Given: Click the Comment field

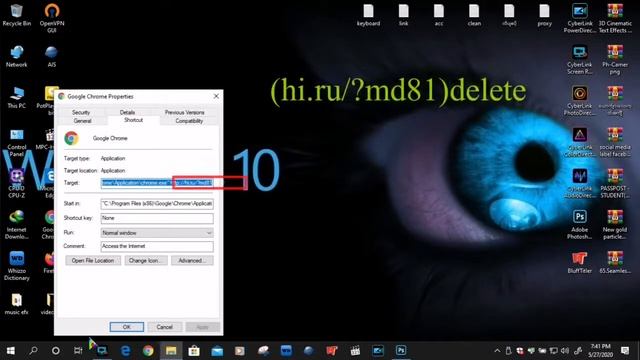Looking at the screenshot, I should click(157, 246).
